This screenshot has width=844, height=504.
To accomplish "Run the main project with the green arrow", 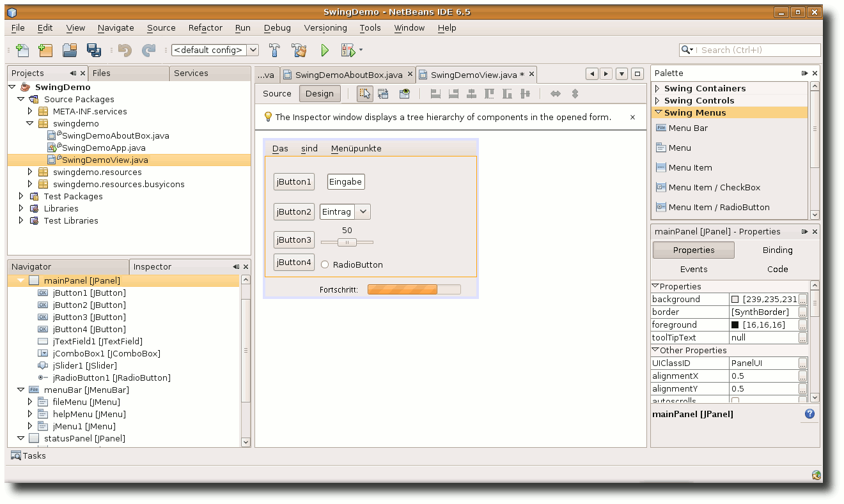I will tap(325, 50).
